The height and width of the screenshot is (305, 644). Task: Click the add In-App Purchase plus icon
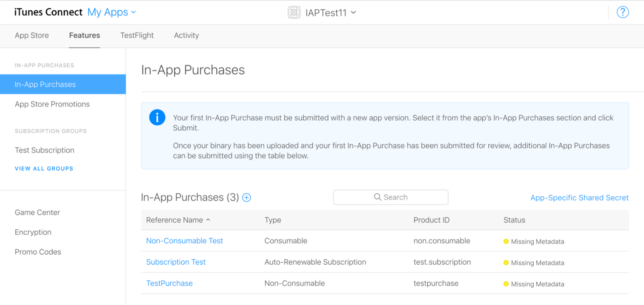point(247,198)
